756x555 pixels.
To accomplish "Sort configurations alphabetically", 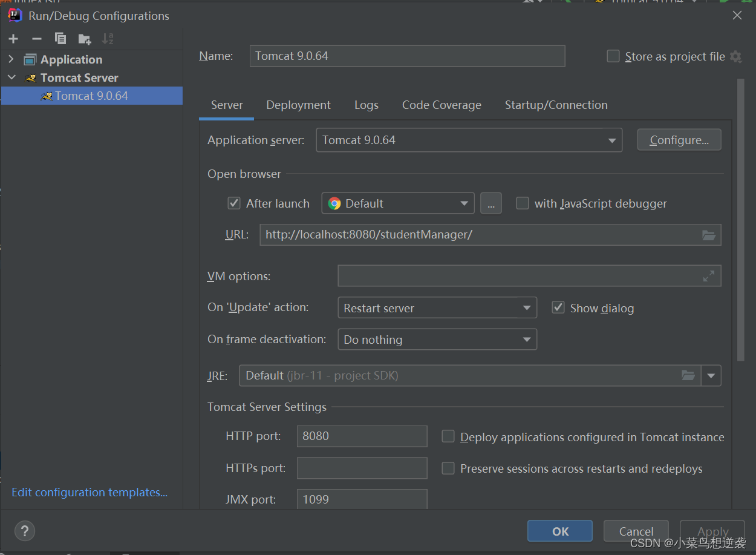I will [108, 39].
